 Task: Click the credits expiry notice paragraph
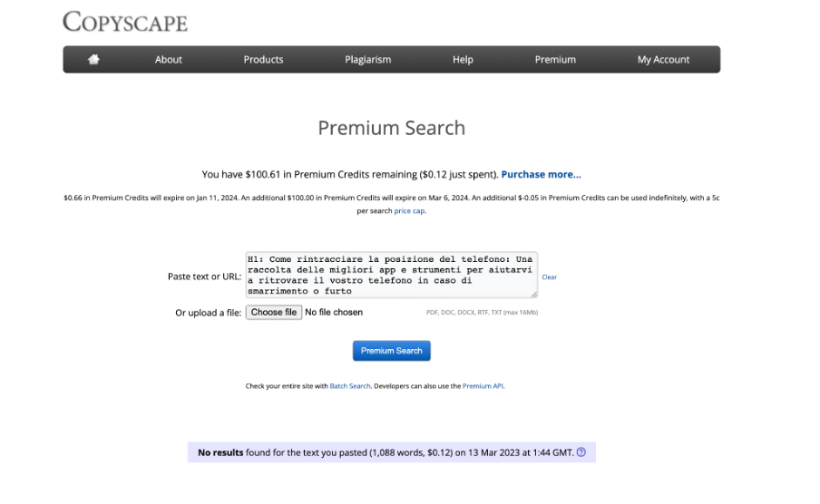click(x=391, y=204)
